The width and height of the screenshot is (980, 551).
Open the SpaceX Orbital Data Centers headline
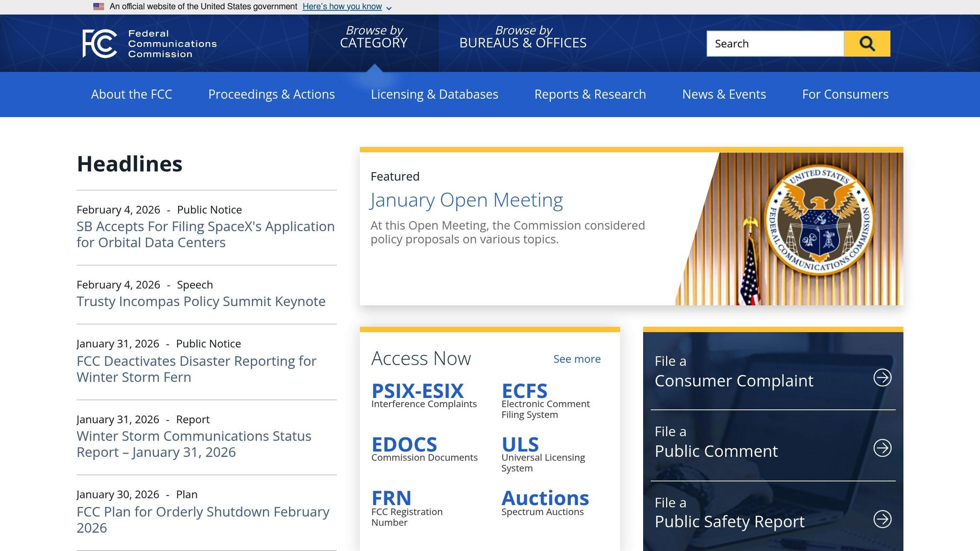(x=205, y=234)
